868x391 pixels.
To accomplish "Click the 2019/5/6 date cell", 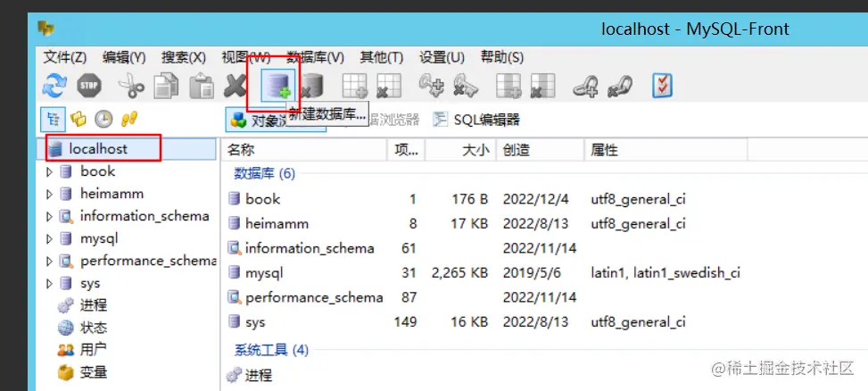I will click(x=532, y=273).
